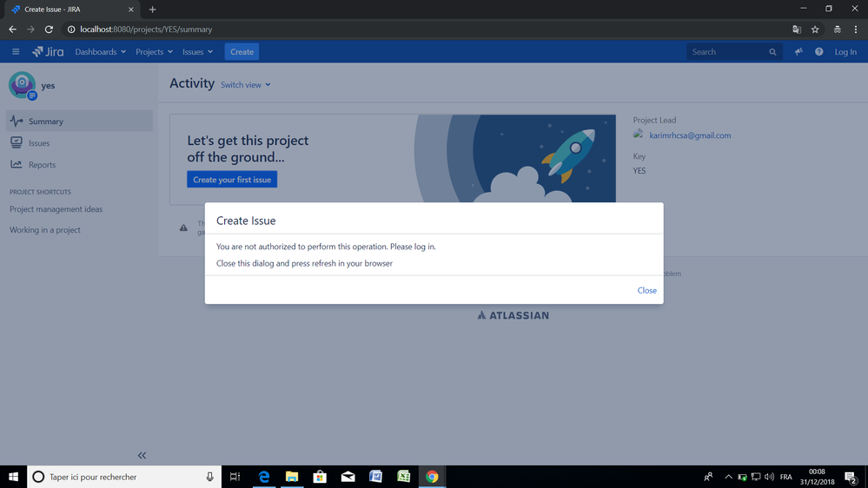Open File Explorer from taskbar
Screen dimensions: 868x488
click(292, 477)
